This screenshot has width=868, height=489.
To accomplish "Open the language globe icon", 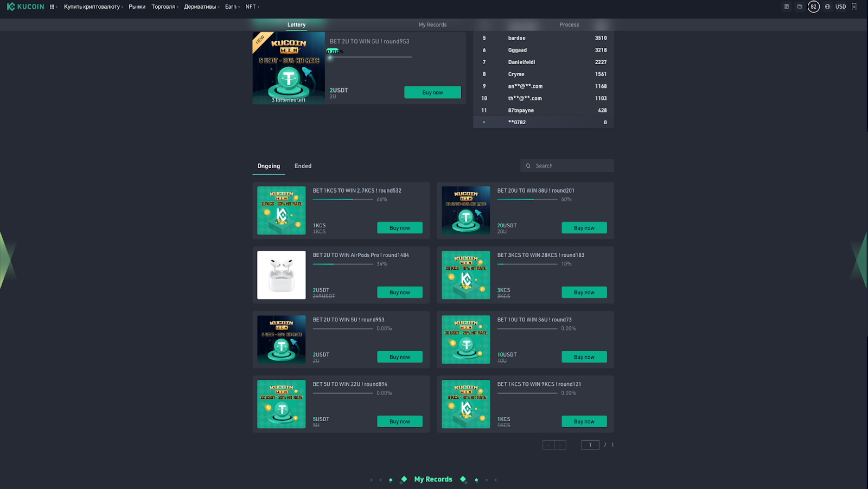I will tap(827, 7).
